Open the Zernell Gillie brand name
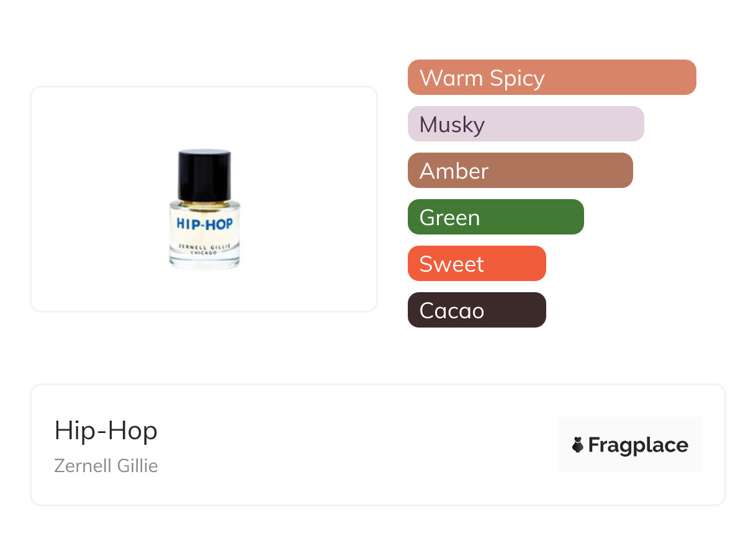Screen dimensions: 756x536 (106, 465)
